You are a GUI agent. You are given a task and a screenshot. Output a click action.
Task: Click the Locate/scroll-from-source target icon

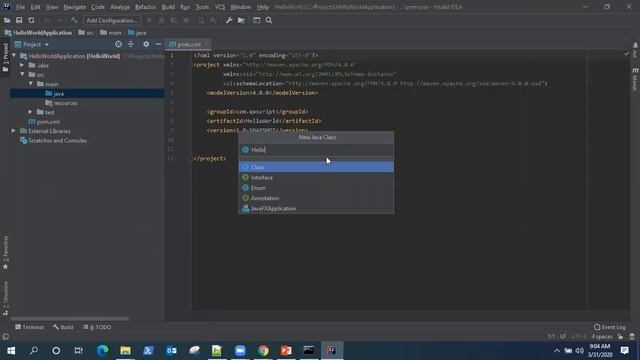118,44
